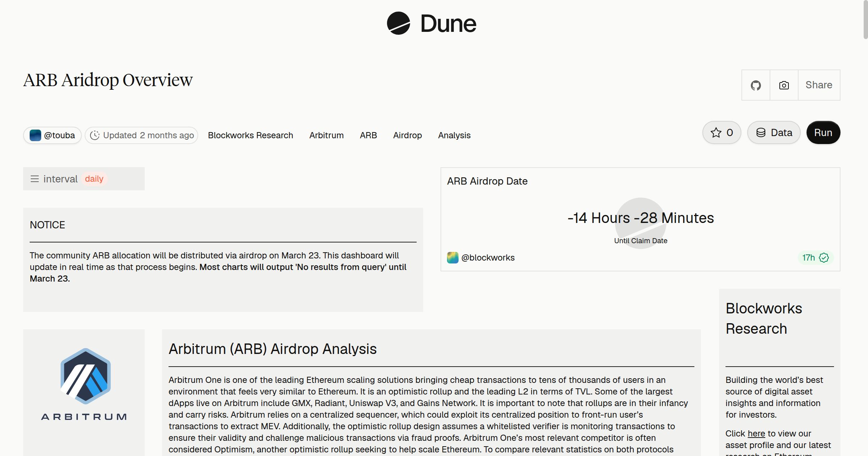Viewport: 868px width, 456px height.
Task: Follow the 'here' asset profile link
Action: 756,434
